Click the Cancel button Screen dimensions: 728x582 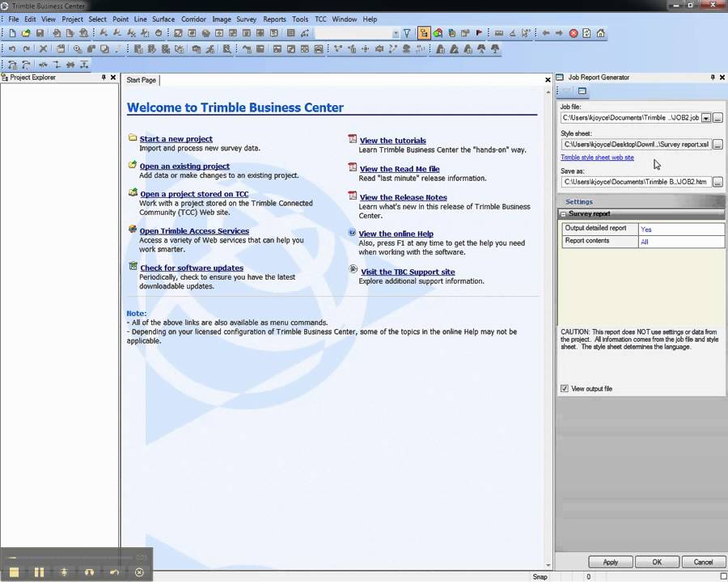pyautogui.click(x=703, y=562)
